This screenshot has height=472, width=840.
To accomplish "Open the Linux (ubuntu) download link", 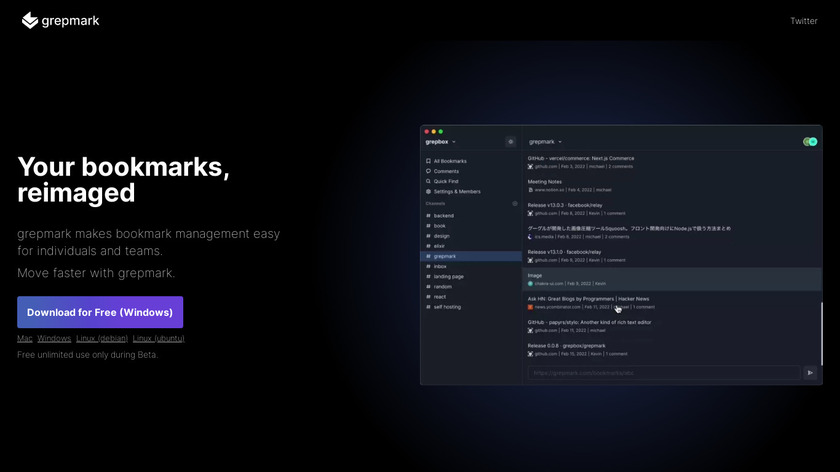I will 159,339.
